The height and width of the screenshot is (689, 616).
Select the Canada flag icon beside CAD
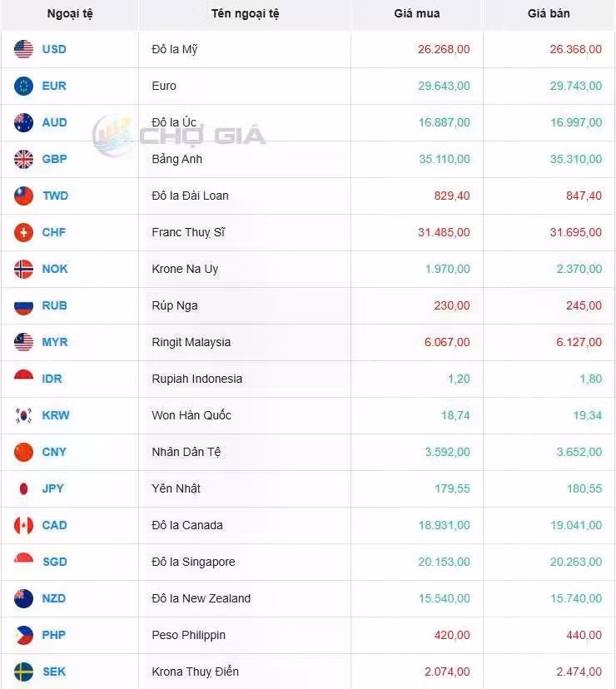coord(24,525)
